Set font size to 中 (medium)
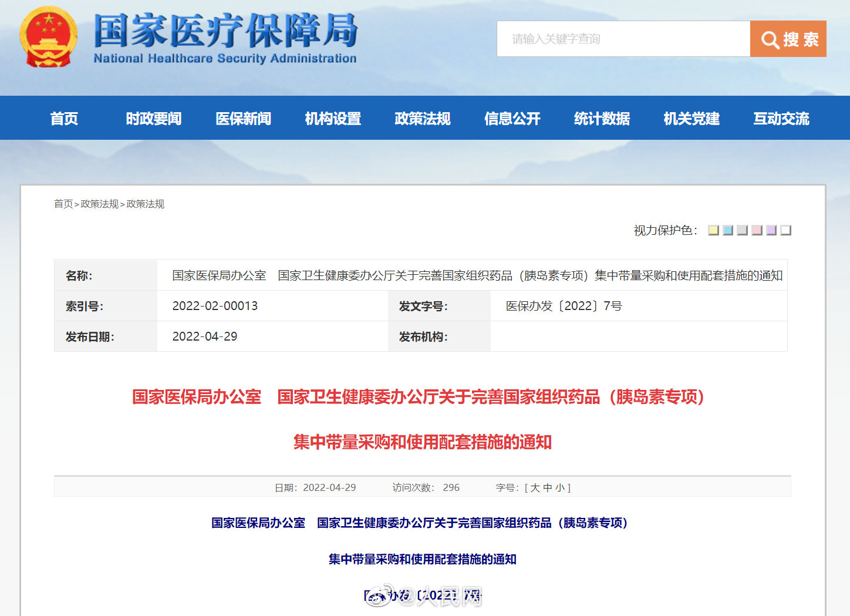Image resolution: width=850 pixels, height=616 pixels. pyautogui.click(x=548, y=487)
